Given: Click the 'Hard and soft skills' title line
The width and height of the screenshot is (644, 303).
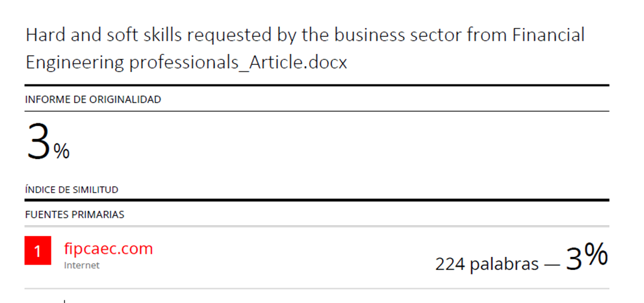Looking at the screenshot, I should click(x=305, y=34).
